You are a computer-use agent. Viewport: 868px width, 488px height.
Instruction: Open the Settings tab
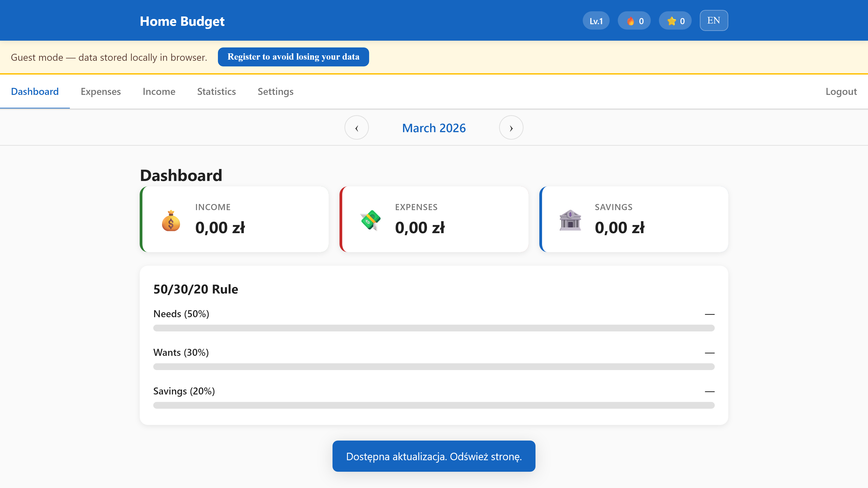276,91
